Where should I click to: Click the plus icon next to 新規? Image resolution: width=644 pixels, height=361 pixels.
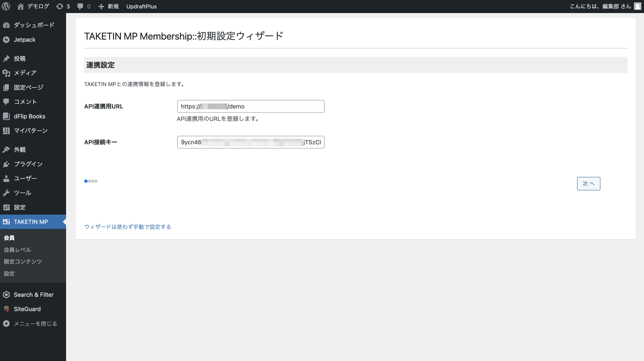[101, 6]
